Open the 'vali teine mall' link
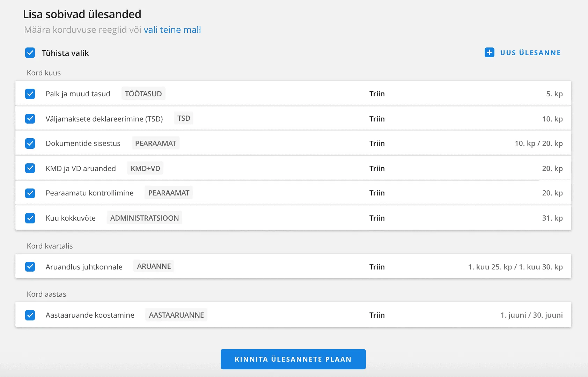 [x=172, y=30]
